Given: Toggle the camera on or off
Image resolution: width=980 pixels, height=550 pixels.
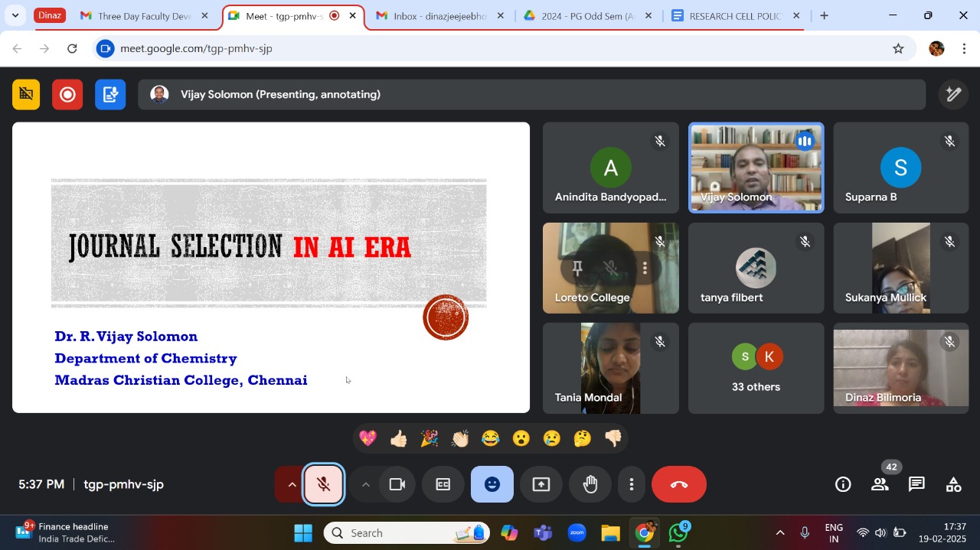Looking at the screenshot, I should click(397, 484).
